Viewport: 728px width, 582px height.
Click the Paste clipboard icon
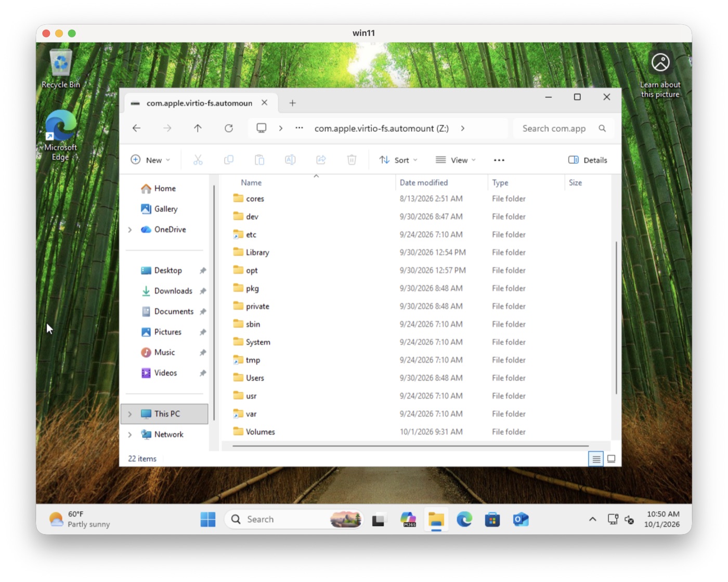pyautogui.click(x=259, y=160)
